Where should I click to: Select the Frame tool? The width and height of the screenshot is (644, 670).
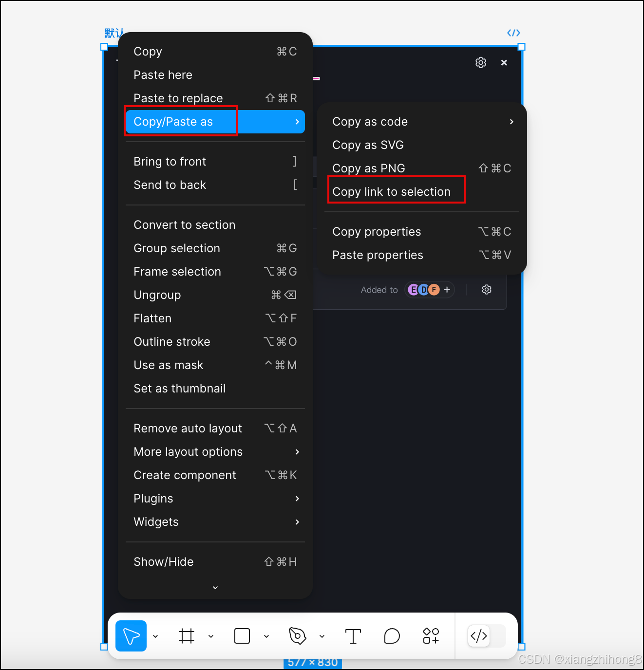pyautogui.click(x=187, y=636)
